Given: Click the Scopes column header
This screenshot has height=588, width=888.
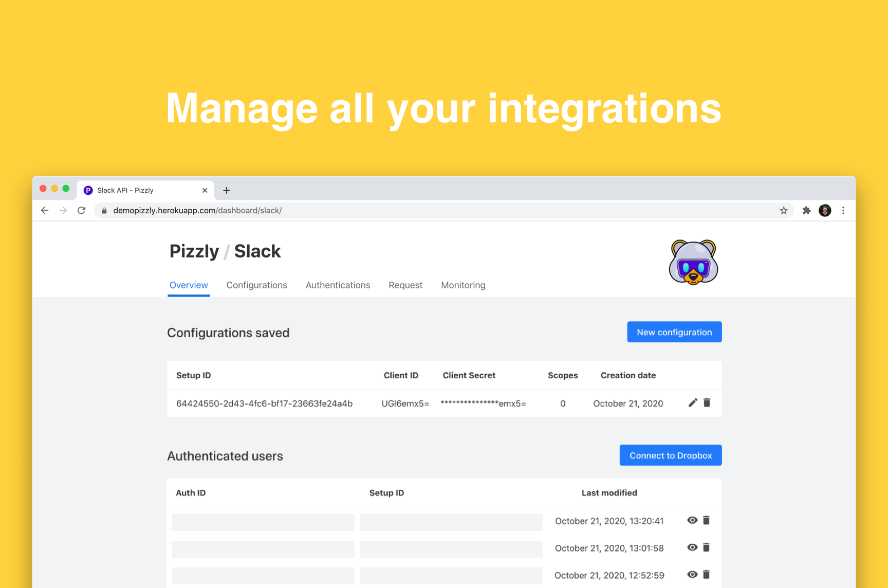Looking at the screenshot, I should click(x=563, y=375).
